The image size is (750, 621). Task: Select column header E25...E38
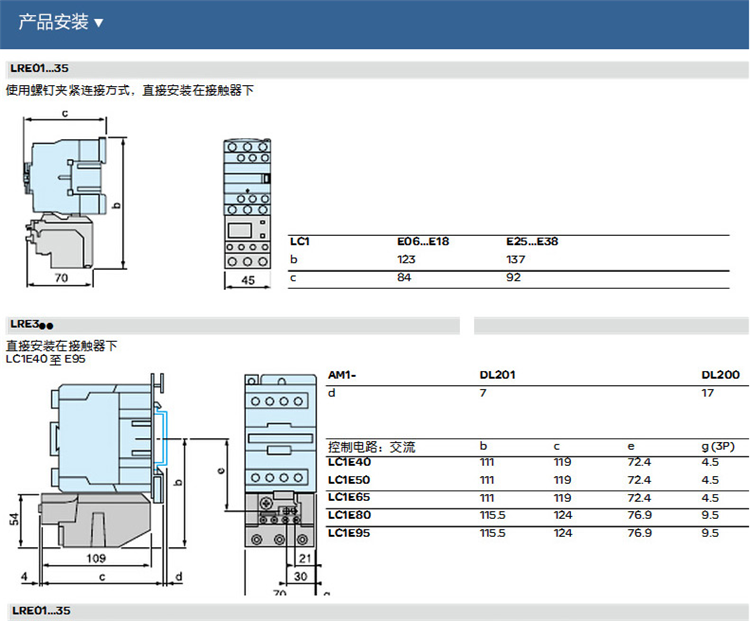532,242
